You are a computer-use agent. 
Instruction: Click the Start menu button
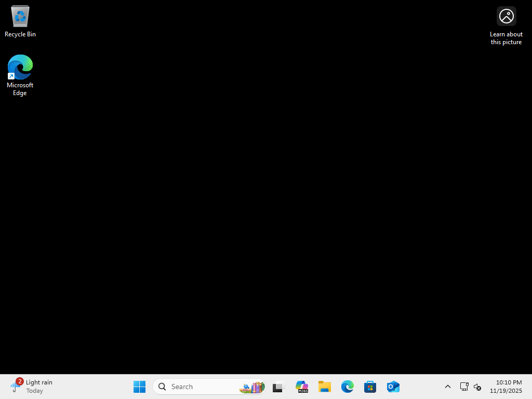139,387
